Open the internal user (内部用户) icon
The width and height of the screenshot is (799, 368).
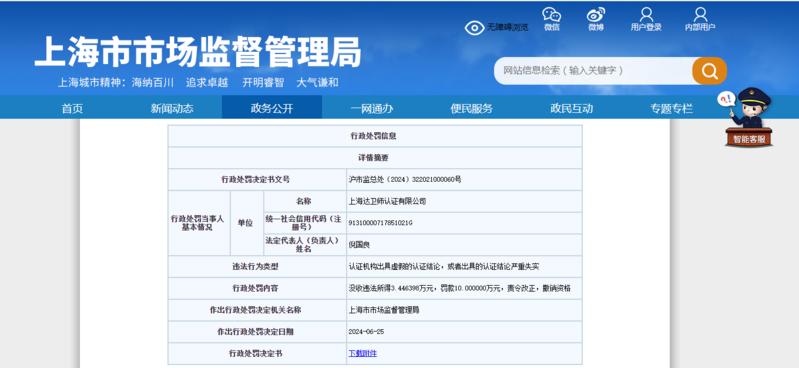coord(700,14)
